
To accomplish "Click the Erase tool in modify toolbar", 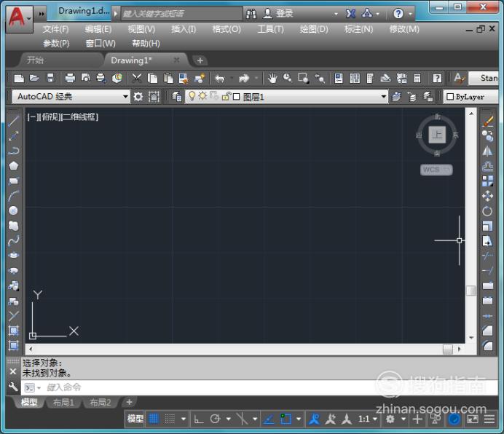I will click(487, 122).
